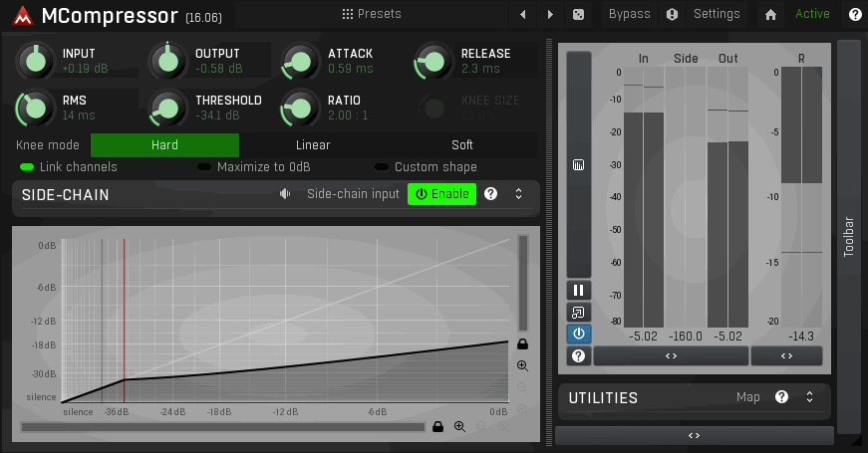
Task: Open the vertical Toolbar strip
Action: (849, 237)
